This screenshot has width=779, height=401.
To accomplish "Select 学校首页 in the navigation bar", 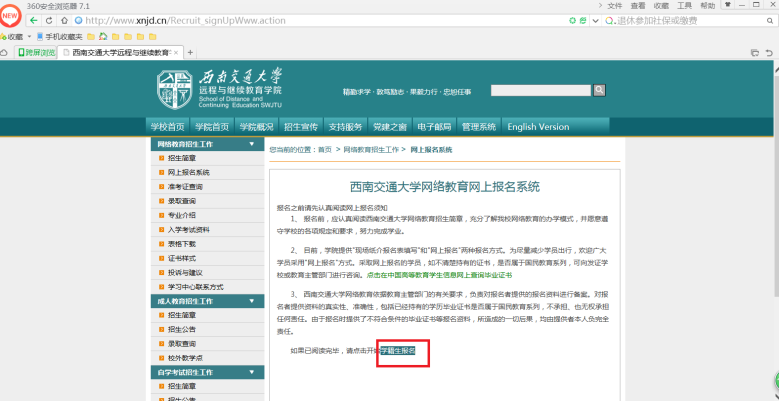I will point(167,127).
